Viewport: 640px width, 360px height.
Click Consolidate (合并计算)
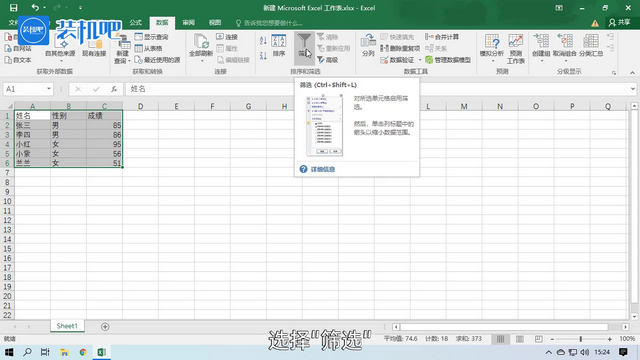pyautogui.click(x=442, y=37)
